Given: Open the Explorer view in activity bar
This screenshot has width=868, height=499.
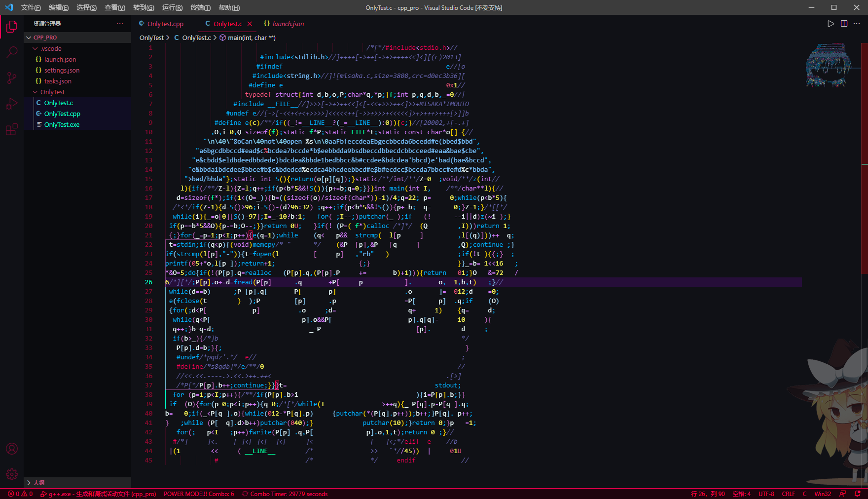Looking at the screenshot, I should pos(12,27).
